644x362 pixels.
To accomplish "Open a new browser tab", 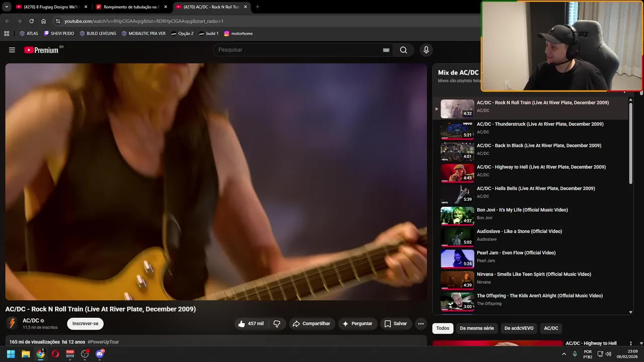I will click(258, 7).
